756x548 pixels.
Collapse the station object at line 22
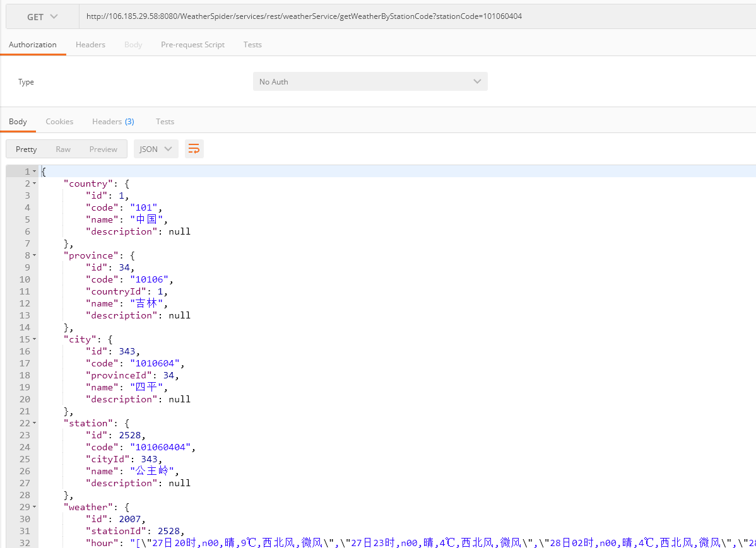(33, 423)
